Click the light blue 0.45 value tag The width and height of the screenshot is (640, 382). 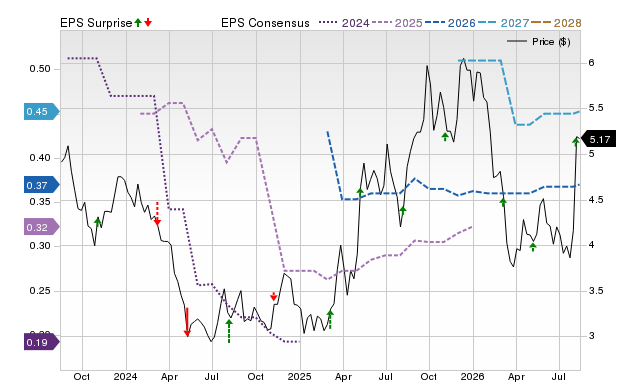click(x=41, y=111)
